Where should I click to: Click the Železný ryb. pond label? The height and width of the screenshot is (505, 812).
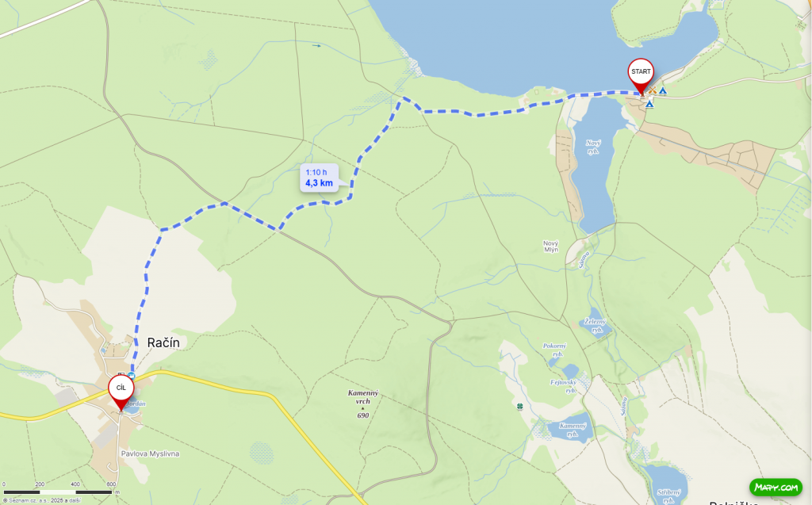(595, 325)
